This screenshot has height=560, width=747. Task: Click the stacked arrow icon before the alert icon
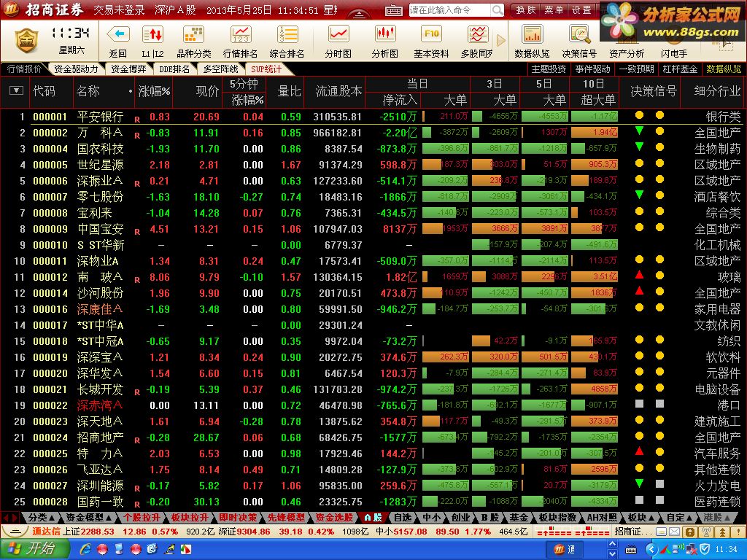point(722,532)
